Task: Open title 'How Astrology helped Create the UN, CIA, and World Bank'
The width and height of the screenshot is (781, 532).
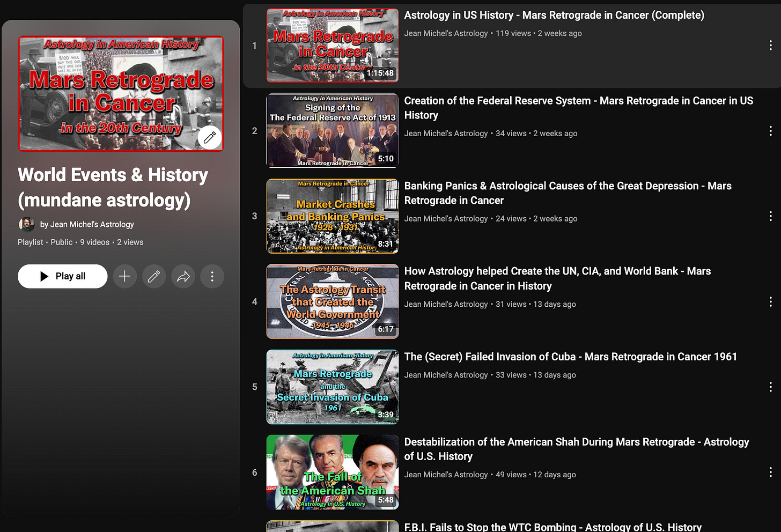Action: pyautogui.click(x=557, y=278)
